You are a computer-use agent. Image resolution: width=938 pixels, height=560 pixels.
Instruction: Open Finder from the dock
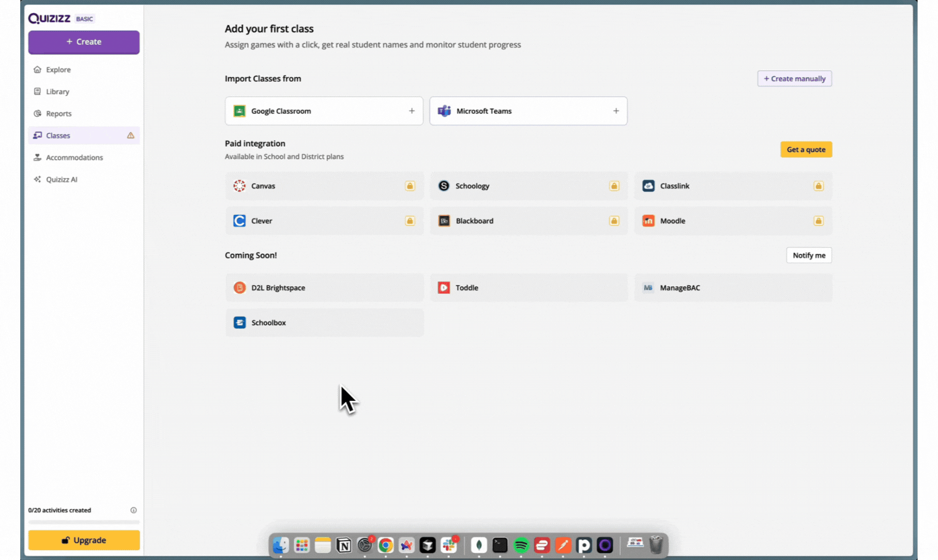pos(281,545)
